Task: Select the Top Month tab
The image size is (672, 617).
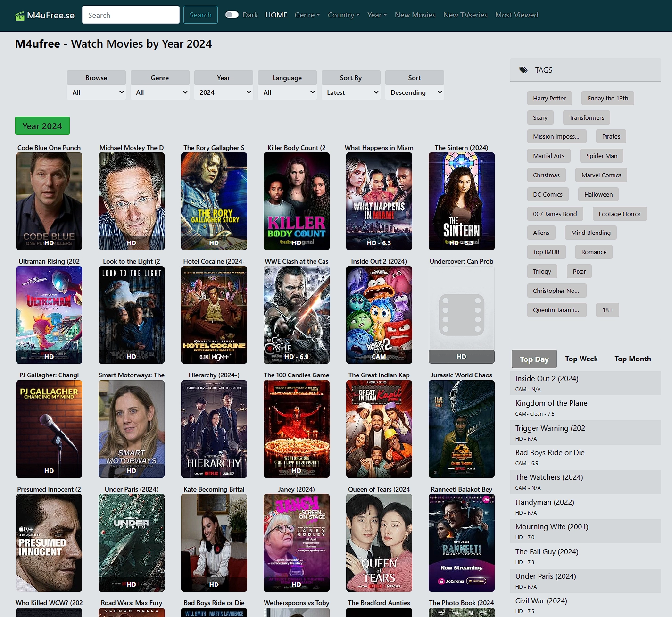Action: [x=632, y=359]
